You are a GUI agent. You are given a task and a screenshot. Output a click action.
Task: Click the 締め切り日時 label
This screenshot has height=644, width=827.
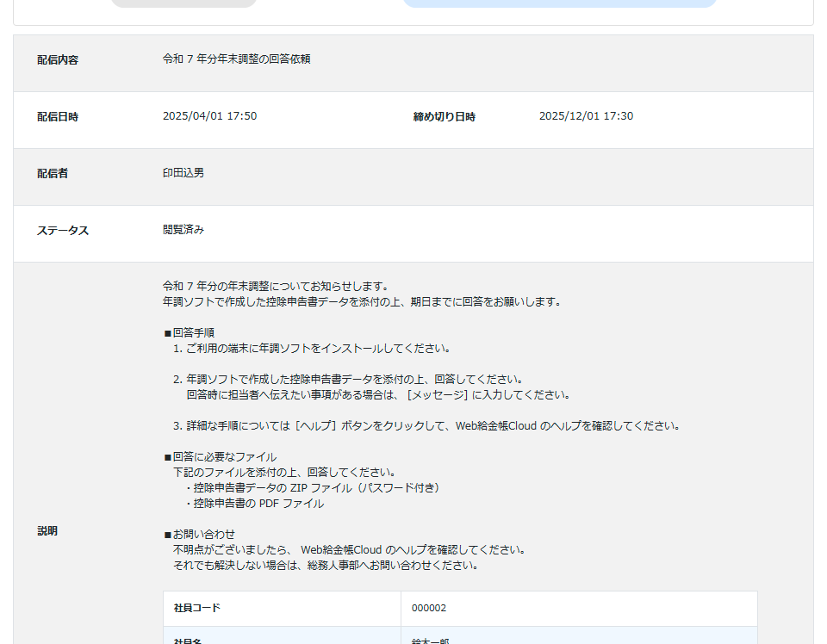click(x=444, y=117)
